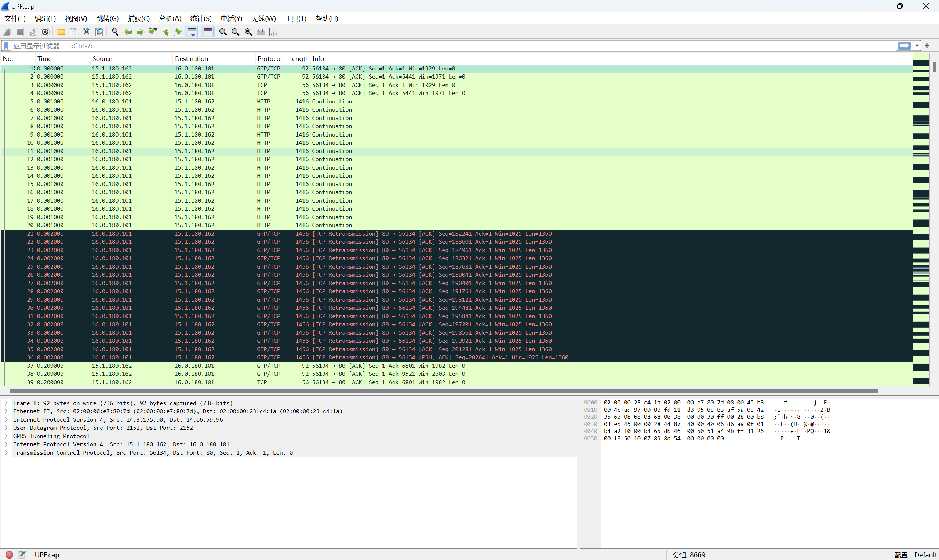Stop the running capture

pyautogui.click(x=20, y=32)
